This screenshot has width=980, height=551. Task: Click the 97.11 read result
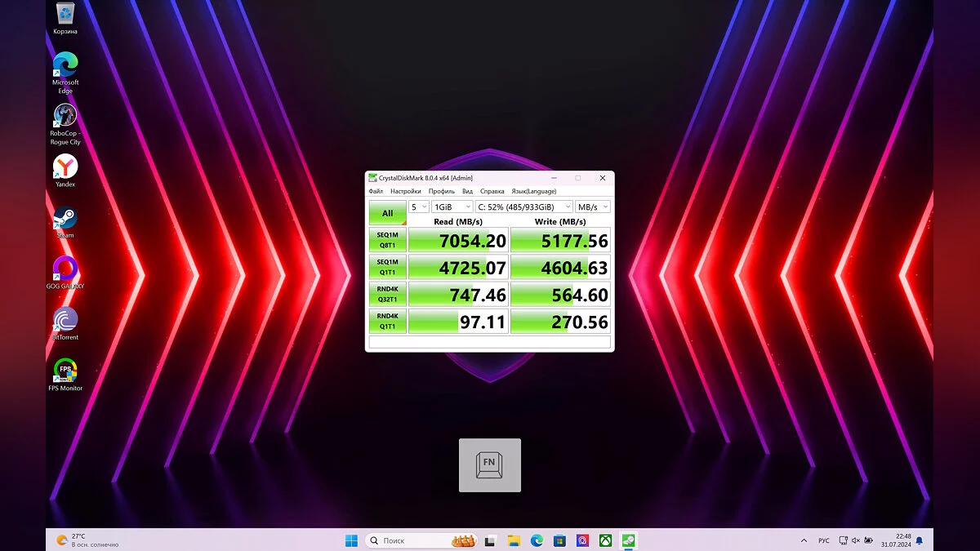pos(458,321)
